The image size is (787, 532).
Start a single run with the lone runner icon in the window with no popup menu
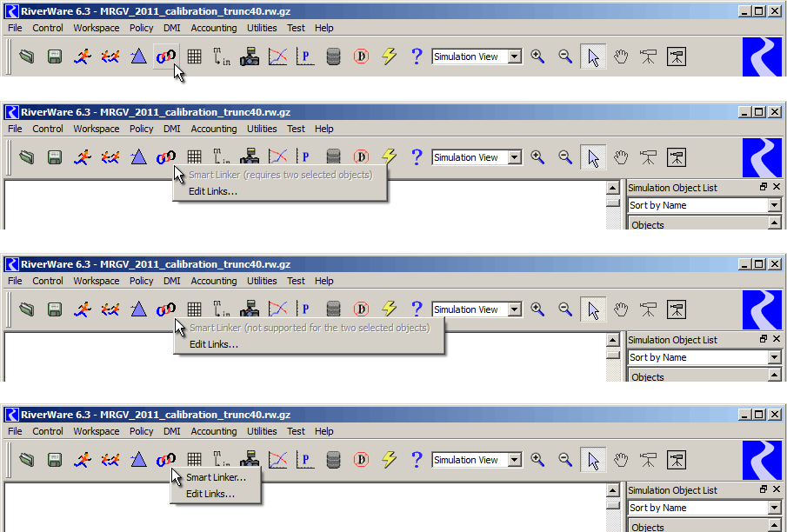(x=83, y=57)
